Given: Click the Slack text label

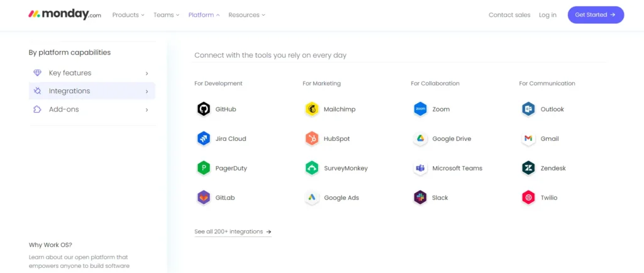Looking at the screenshot, I should [x=440, y=198].
